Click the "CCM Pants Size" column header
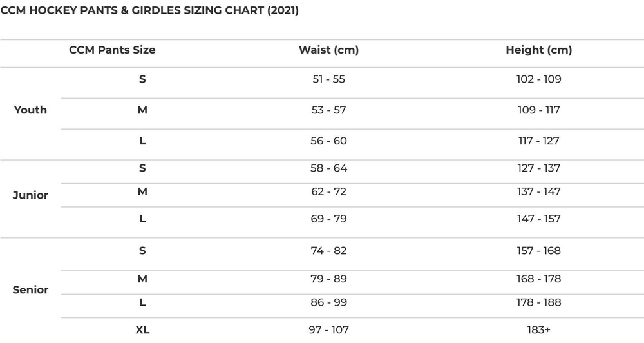This screenshot has width=644, height=343. point(112,50)
